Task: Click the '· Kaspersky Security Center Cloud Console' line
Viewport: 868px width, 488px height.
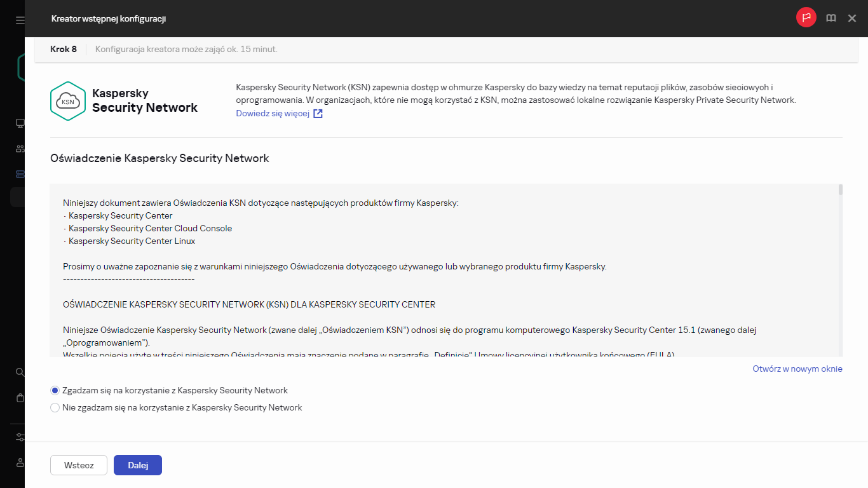Action: coord(147,228)
